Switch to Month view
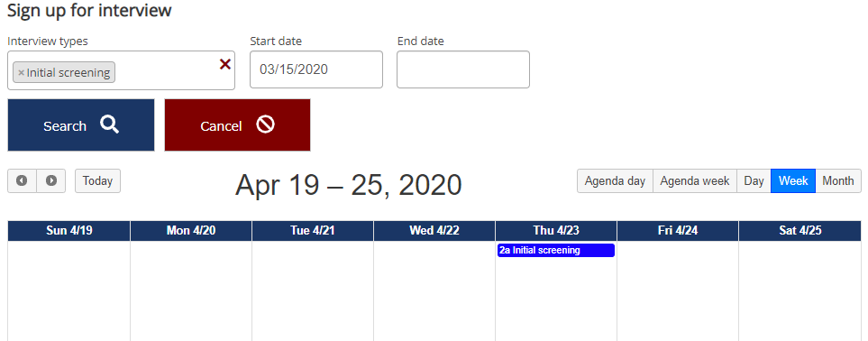Screen dimensions: 868x341 click(838, 180)
